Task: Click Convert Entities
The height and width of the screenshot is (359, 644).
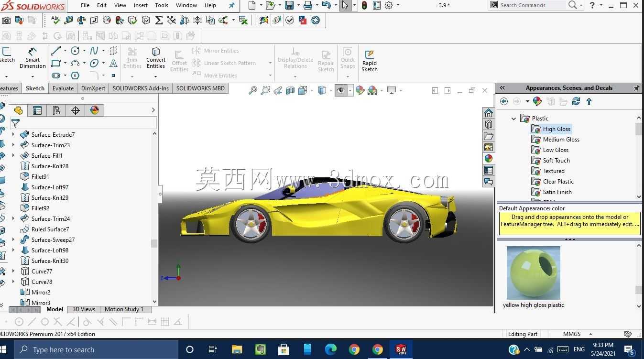Action: pos(156,58)
